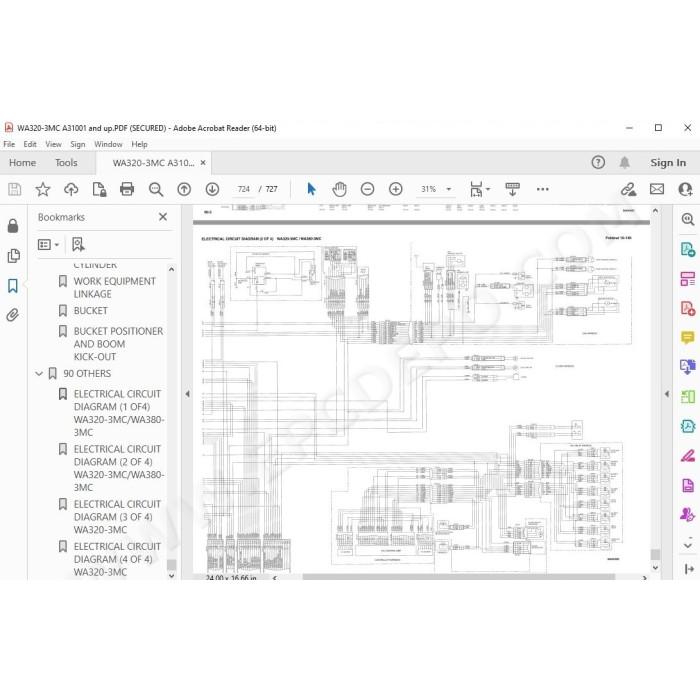Open Electrical Circuit Diagram (2 OF 4) bookmark
The width and height of the screenshot is (700, 700).
(118, 468)
